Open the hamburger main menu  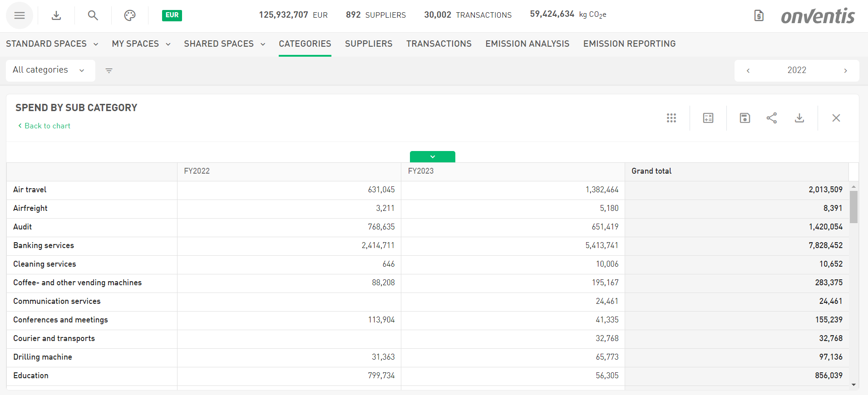[19, 15]
